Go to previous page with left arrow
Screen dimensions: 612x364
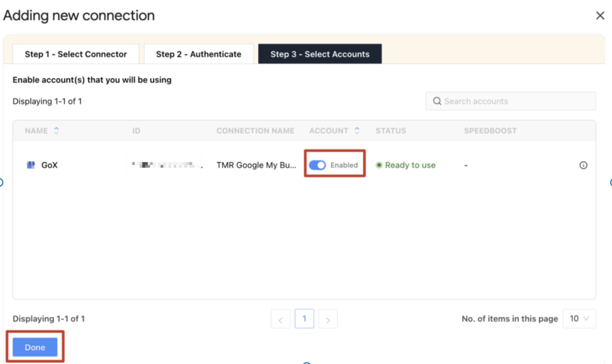pyautogui.click(x=280, y=319)
